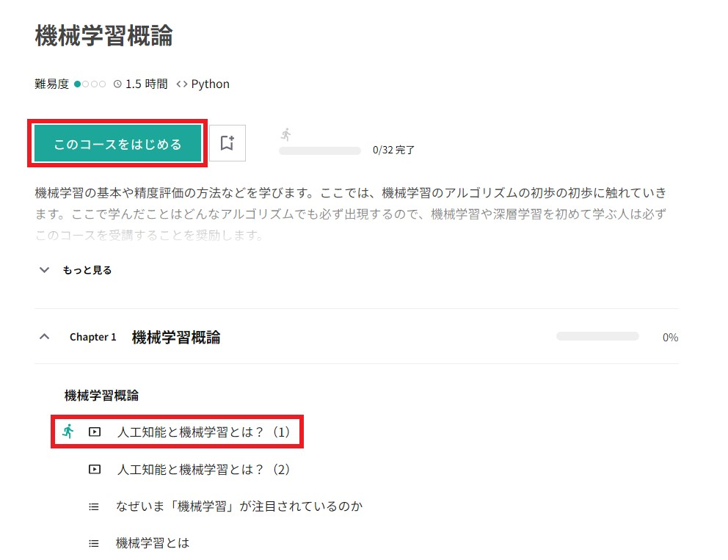Click the bookmark add icon button
This screenshot has height=560, width=728.
pyautogui.click(x=227, y=143)
